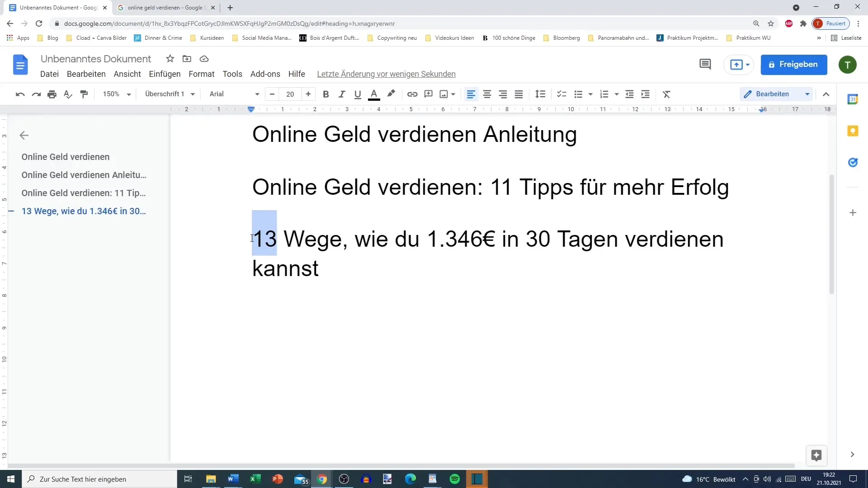Toggle italic formatting
Screen dimensions: 868x488
point(342,94)
